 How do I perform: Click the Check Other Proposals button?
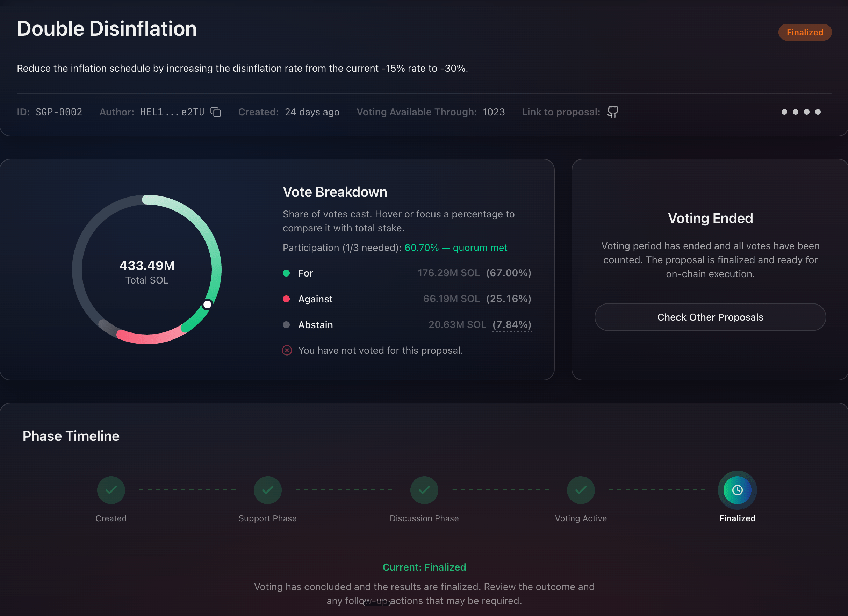point(710,317)
